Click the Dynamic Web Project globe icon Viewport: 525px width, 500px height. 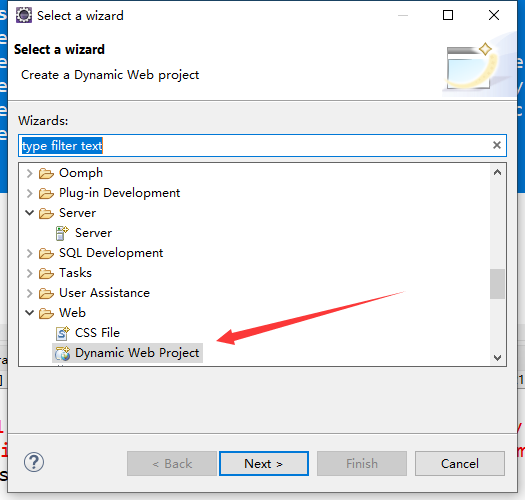click(x=63, y=353)
